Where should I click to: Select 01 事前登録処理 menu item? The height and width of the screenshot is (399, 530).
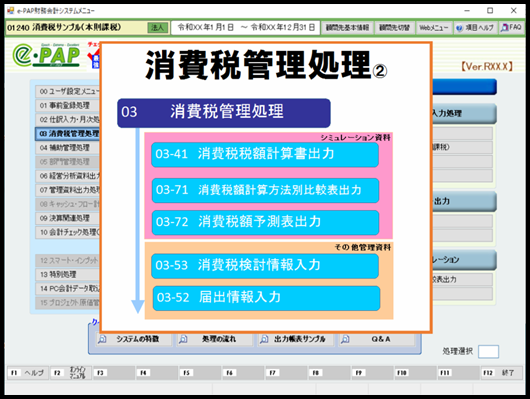[x=68, y=105]
